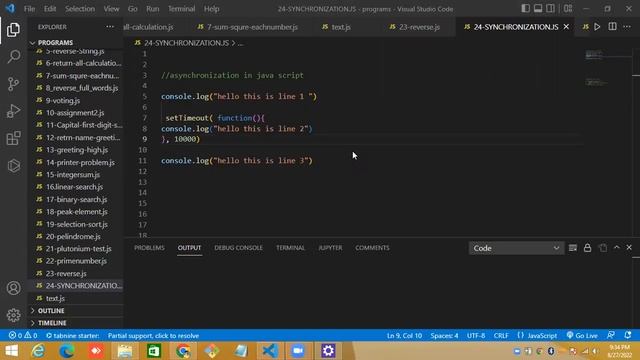The width and height of the screenshot is (640, 360).
Task: Open Zoom from the taskbar
Action: (298, 351)
